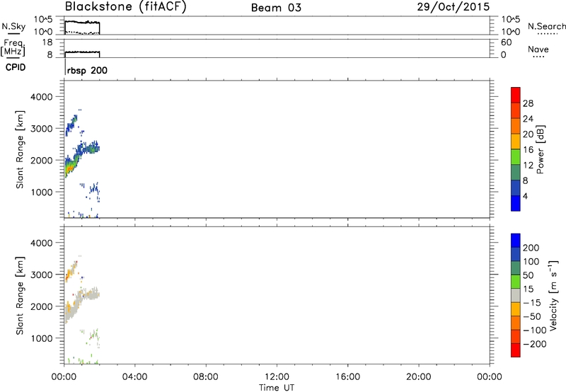
Task: Click the 04:00 time axis label
Action: [134, 377]
